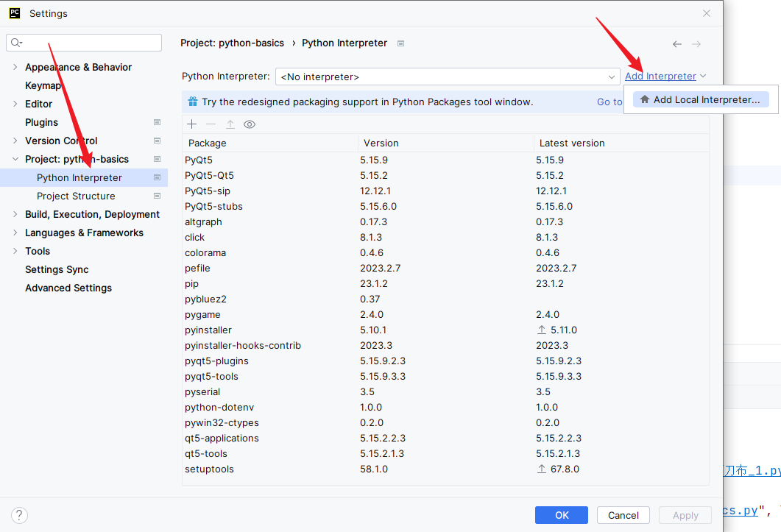781x532 pixels.
Task: Select the pybluez2 package row
Action: point(445,299)
